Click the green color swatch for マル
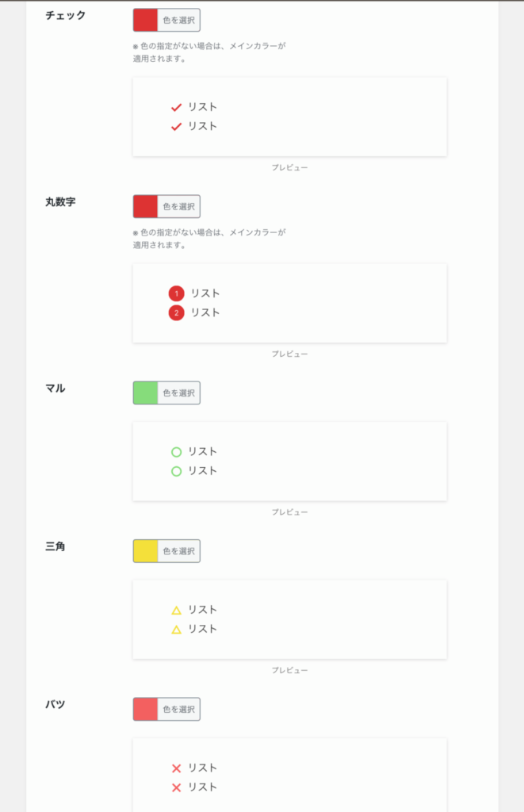524x812 pixels. [x=146, y=393]
